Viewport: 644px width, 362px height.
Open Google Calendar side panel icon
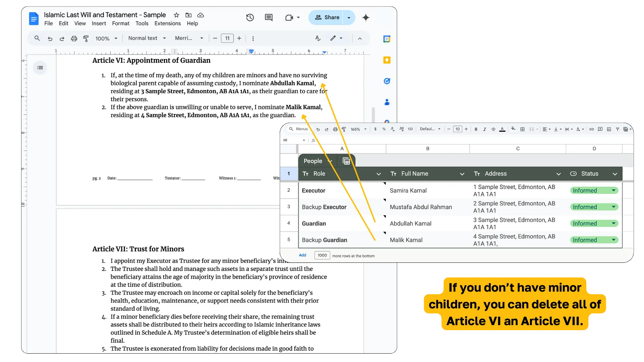(x=387, y=39)
